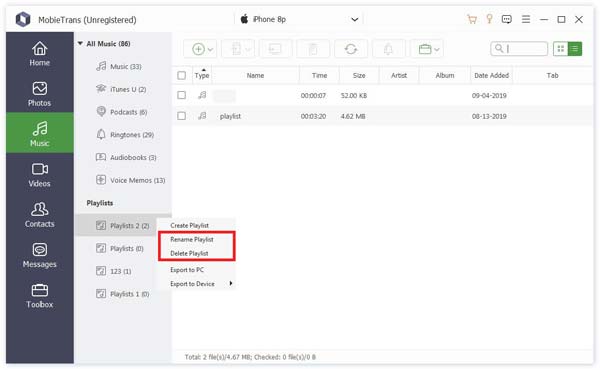
Task: Sort by the Time column header
Action: coord(320,75)
